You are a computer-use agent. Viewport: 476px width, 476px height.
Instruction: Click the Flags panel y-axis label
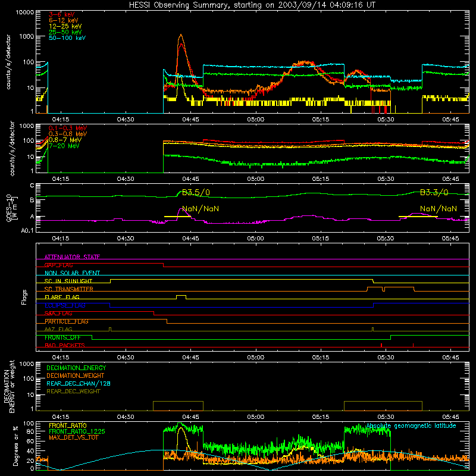pyautogui.click(x=24, y=297)
